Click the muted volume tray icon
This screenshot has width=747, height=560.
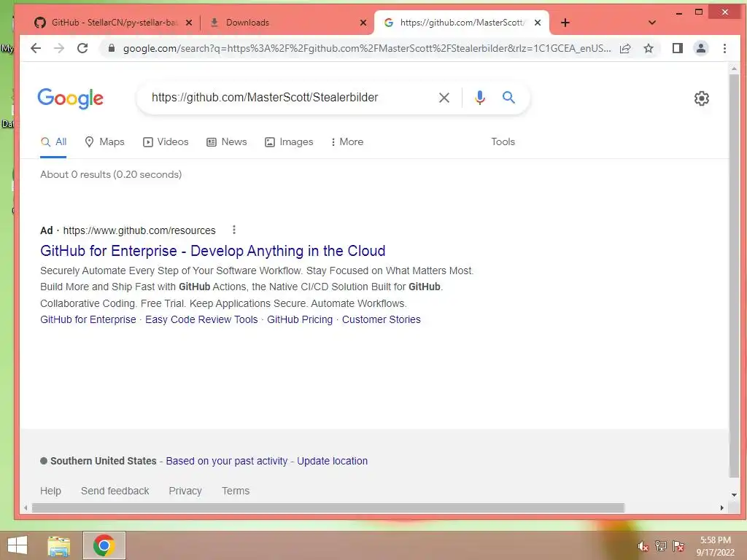643,546
